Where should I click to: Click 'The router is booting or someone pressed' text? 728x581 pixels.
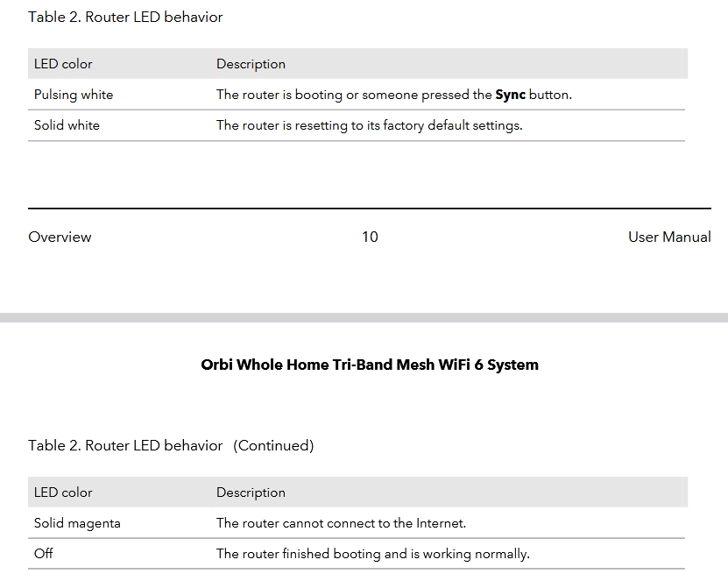point(343,95)
